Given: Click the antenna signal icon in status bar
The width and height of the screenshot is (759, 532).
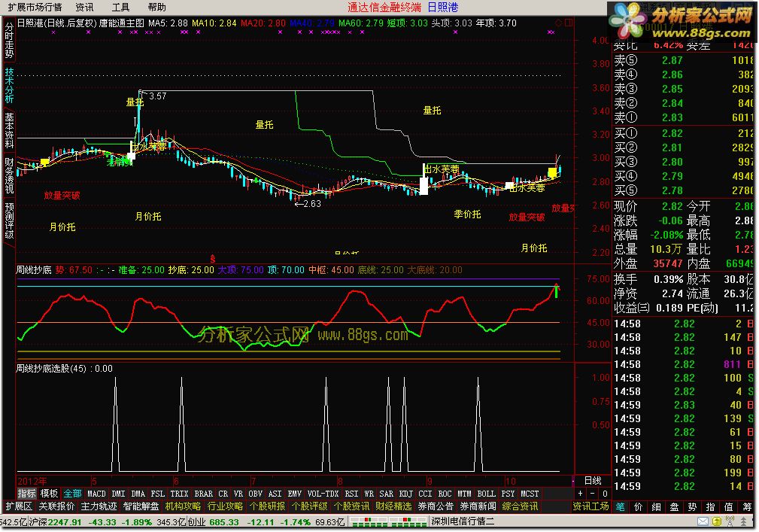Looking at the screenshot, I should [730, 521].
